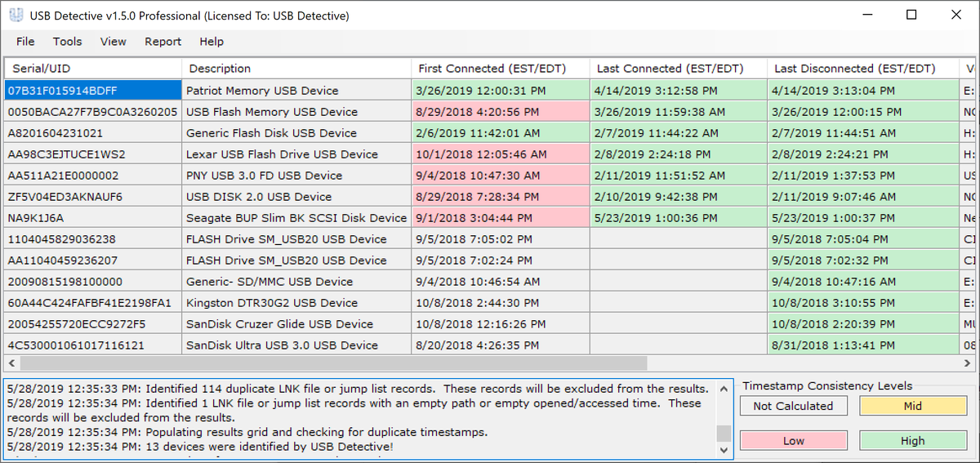
Task: Select serial cell 07B31F015914BDFF
Action: 93,91
